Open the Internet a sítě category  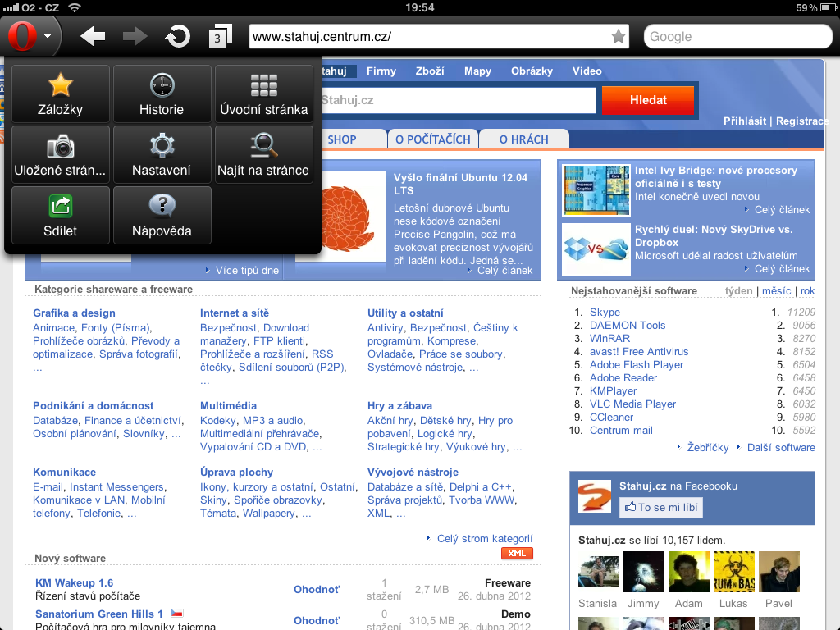click(235, 313)
